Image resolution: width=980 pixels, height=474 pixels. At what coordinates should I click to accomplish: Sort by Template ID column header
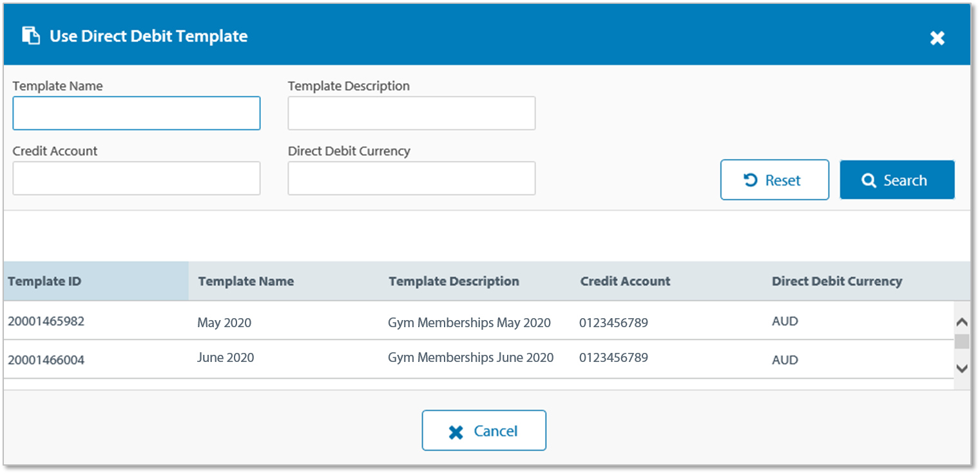coord(44,281)
